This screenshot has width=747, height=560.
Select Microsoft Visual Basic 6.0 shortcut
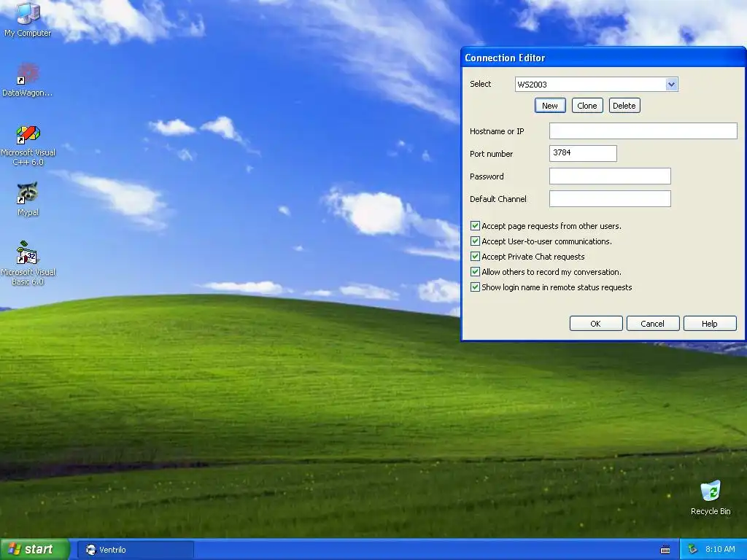pyautogui.click(x=28, y=263)
